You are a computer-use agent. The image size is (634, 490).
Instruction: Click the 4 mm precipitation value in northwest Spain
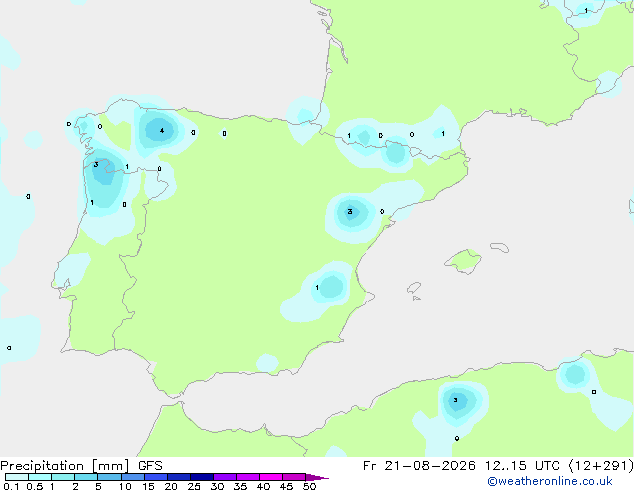(162, 131)
